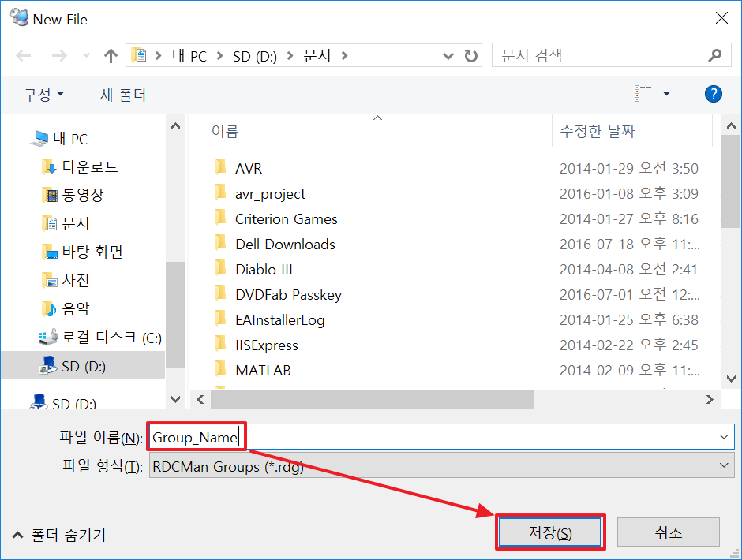Click the Refresh icon in address bar

pyautogui.click(x=471, y=56)
